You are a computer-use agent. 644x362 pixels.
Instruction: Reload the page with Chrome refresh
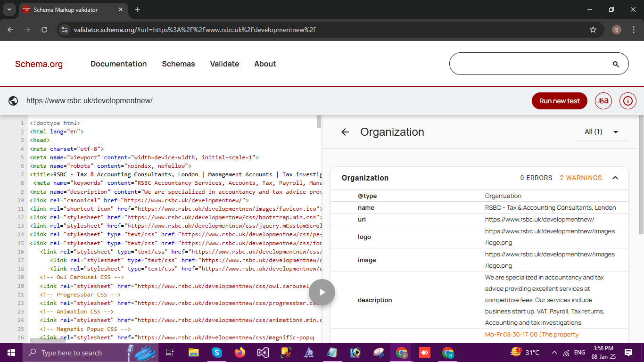point(44,30)
